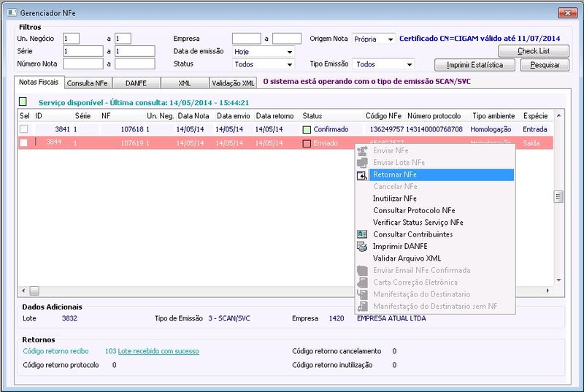Click the Código retorno recibo link
584x392 pixels.
56,351
